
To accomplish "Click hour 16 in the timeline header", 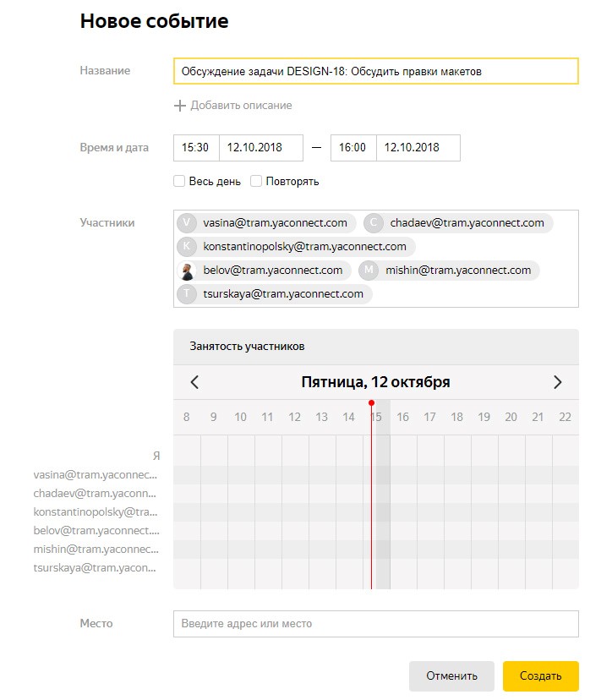I will click(x=402, y=417).
